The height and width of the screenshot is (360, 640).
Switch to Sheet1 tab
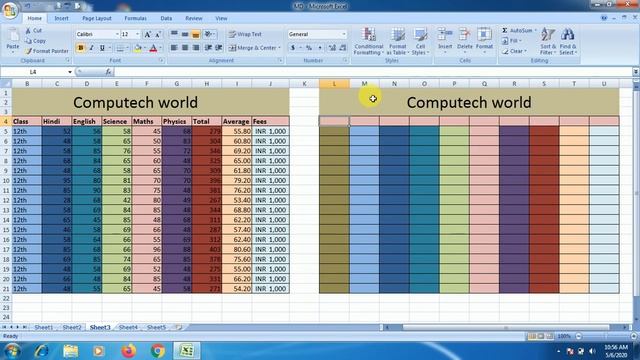[x=44, y=327]
